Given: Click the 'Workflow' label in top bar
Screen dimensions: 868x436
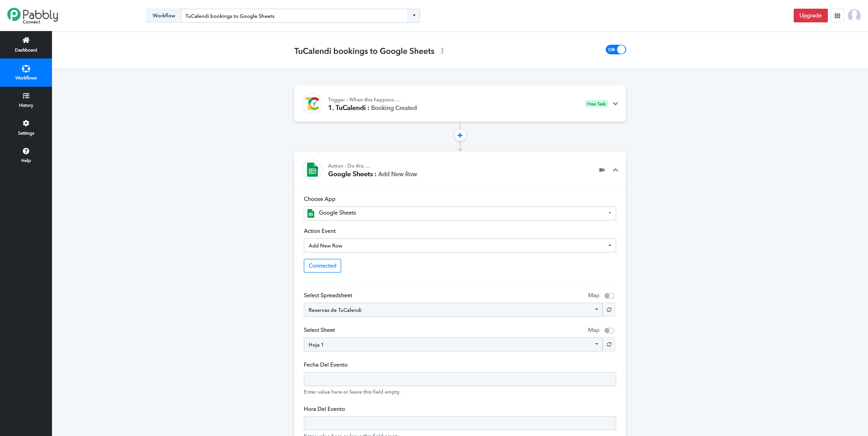Looking at the screenshot, I should 164,16.
